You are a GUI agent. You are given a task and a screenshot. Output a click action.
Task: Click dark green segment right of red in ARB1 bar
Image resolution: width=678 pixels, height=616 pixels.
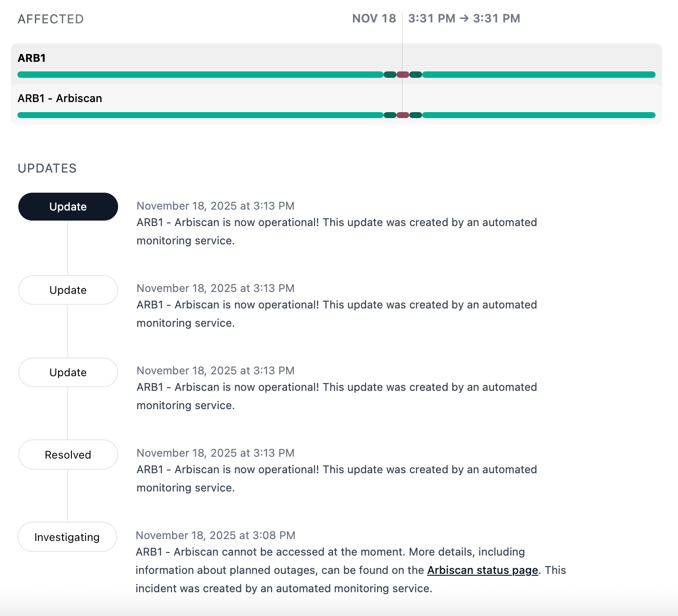416,75
